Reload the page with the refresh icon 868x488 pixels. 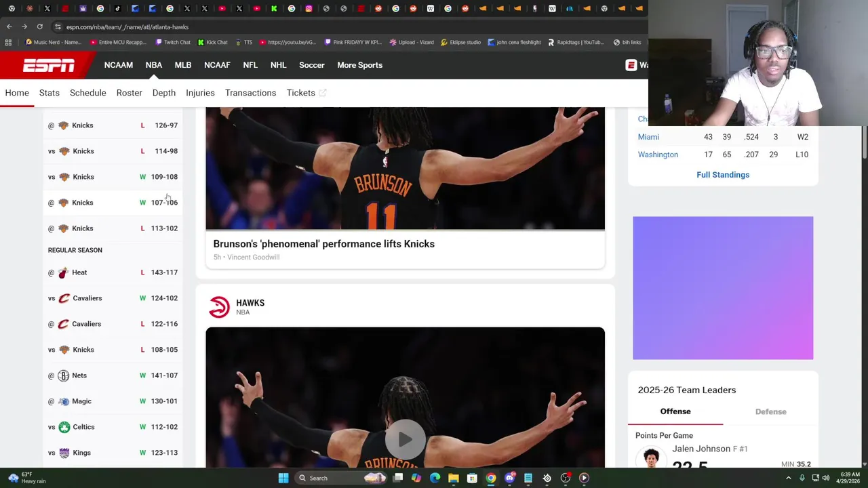[x=39, y=26]
